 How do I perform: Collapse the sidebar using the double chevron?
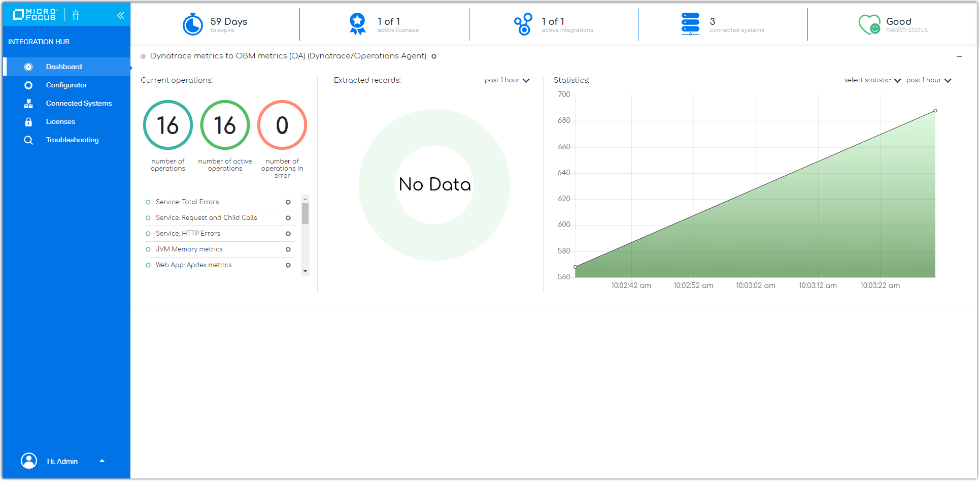coord(121,15)
